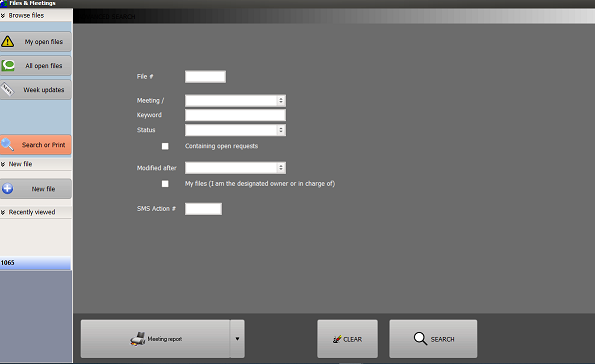Screen dimensions: 595x364
Task: Open the Modified after date dropdown
Action: pos(281,167)
